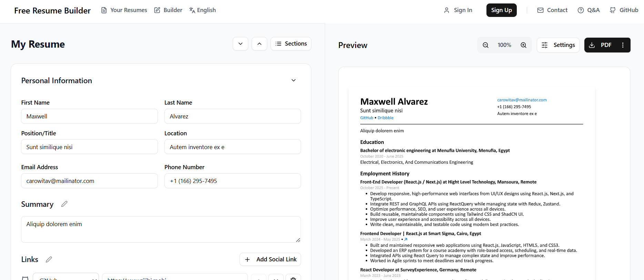Go to Your Resumes page
The height and width of the screenshot is (280, 644).
tap(124, 10)
